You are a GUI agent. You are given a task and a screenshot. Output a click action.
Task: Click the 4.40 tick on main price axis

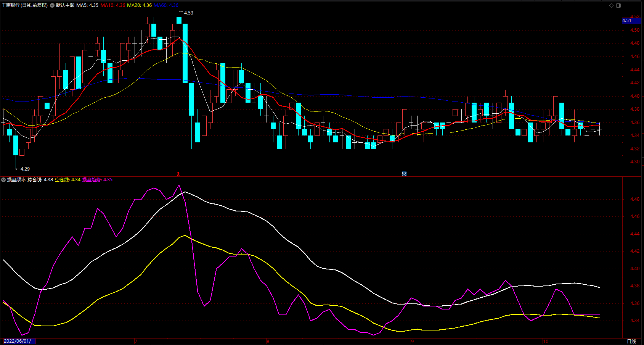(x=635, y=96)
